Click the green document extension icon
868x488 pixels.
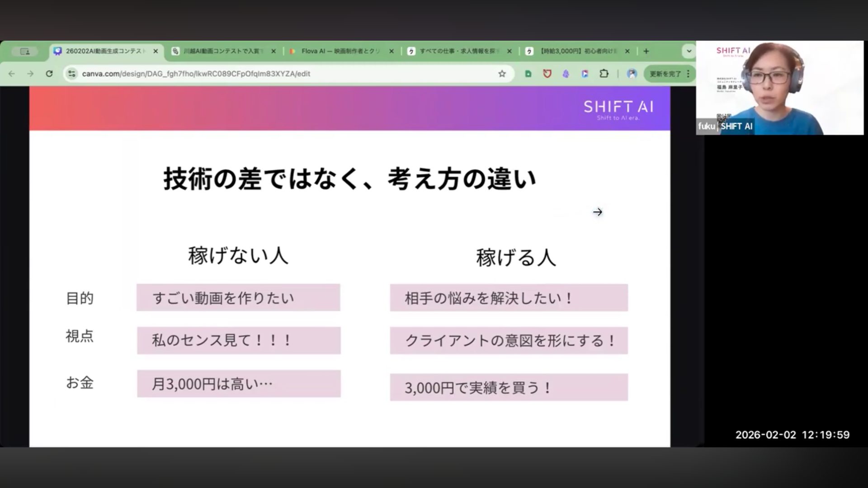pyautogui.click(x=528, y=74)
